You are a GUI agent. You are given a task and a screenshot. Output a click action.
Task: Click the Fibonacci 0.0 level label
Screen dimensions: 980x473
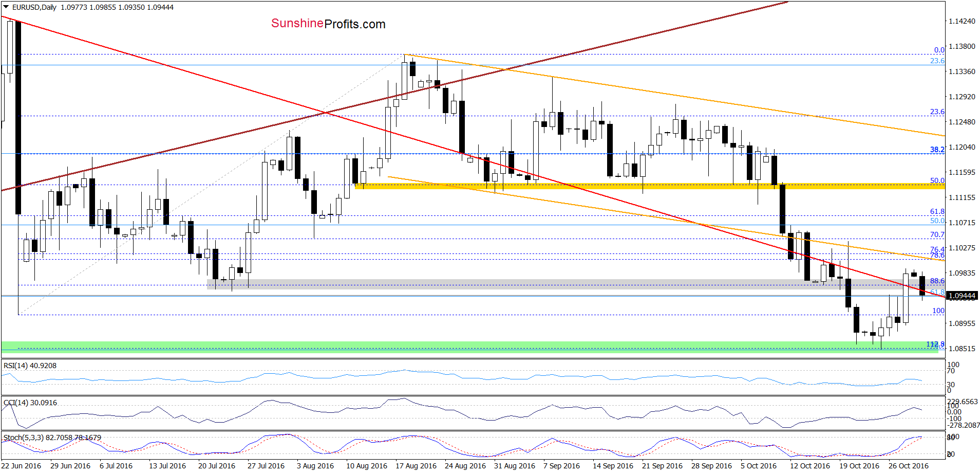[939, 50]
